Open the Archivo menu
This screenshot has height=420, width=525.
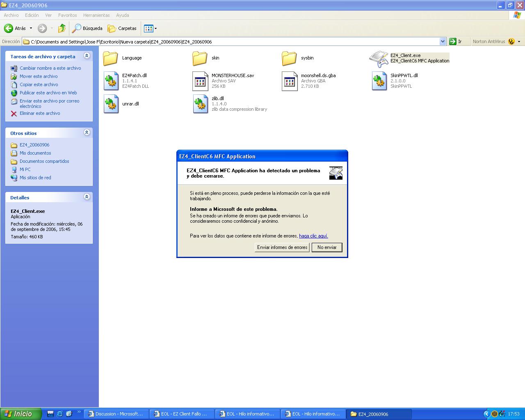(x=11, y=15)
